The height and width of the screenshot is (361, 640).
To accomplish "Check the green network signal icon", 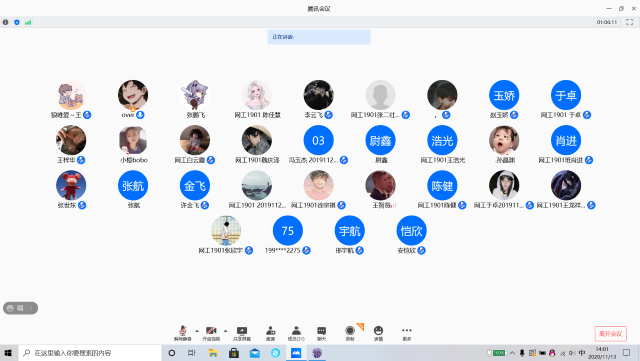I will tap(28, 22).
